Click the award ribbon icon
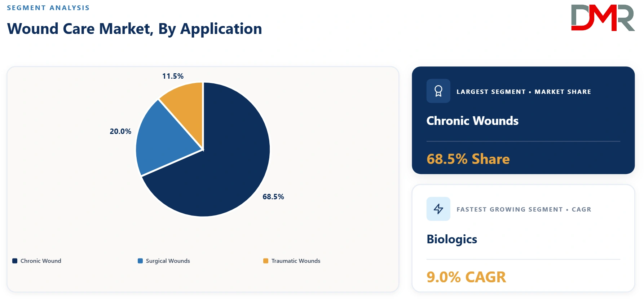The height and width of the screenshot is (300, 644). pyautogui.click(x=438, y=91)
